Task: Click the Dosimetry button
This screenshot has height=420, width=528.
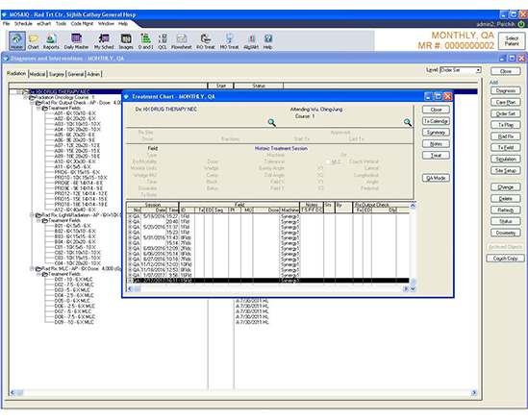Action: tap(506, 233)
